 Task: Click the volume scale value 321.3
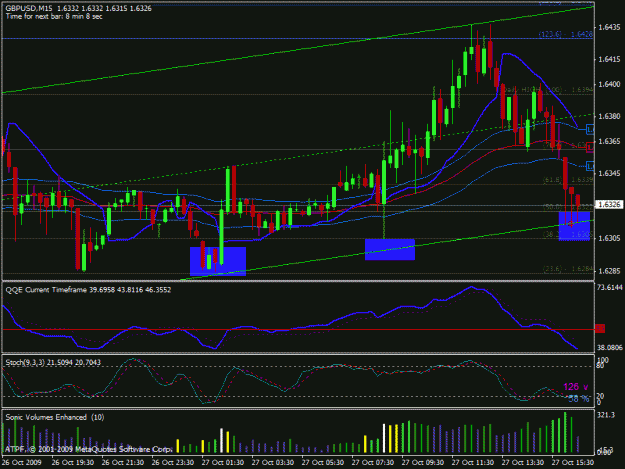point(606,415)
